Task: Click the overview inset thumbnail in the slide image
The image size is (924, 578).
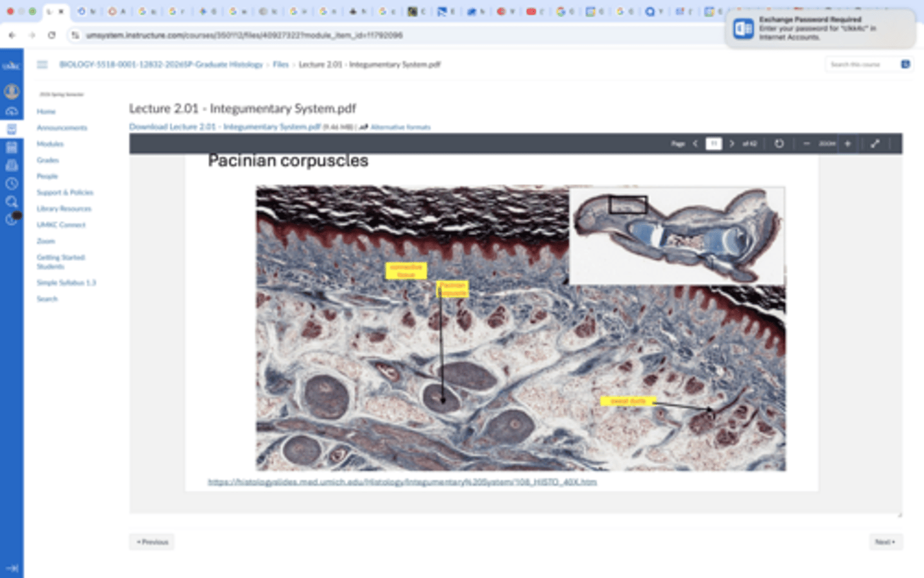Action: (x=676, y=235)
